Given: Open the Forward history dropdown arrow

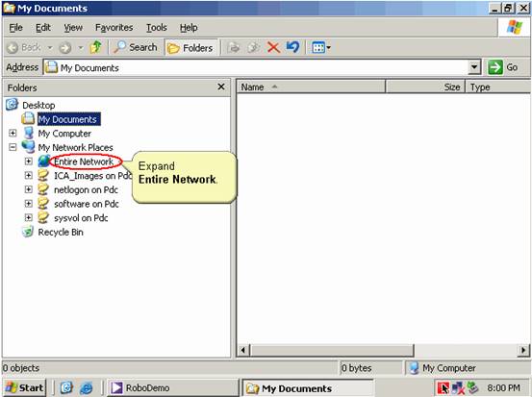Looking at the screenshot, I should coord(81,48).
